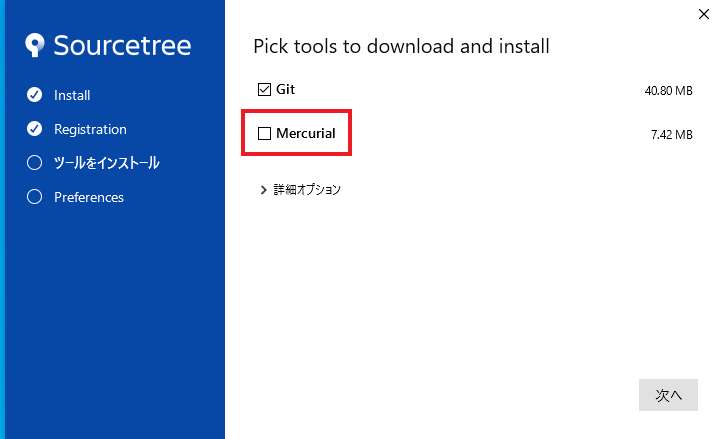Viewport: 726px width, 439px height.
Task: Expand the 詳細オプション chevron arrow
Action: pos(263,190)
